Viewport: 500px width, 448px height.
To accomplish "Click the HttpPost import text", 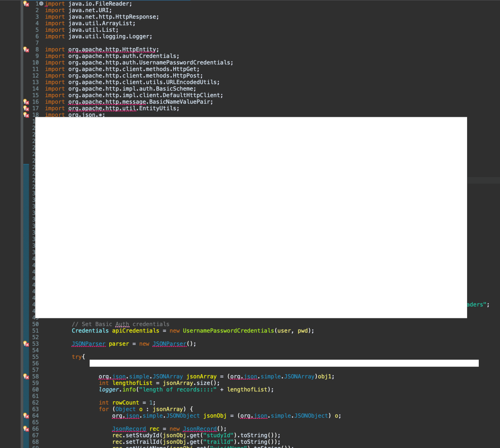I will 186,76.
